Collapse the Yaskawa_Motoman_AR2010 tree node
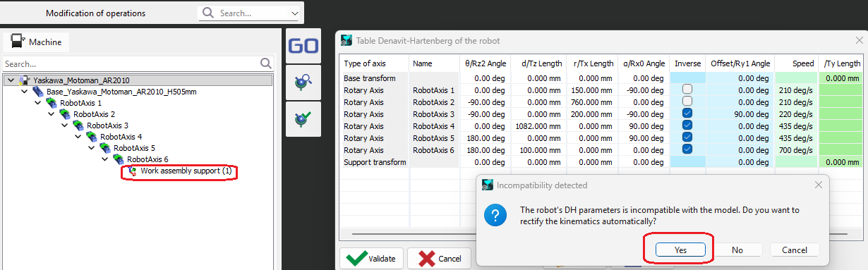Screen dimensions: 868x270 click(x=11, y=80)
